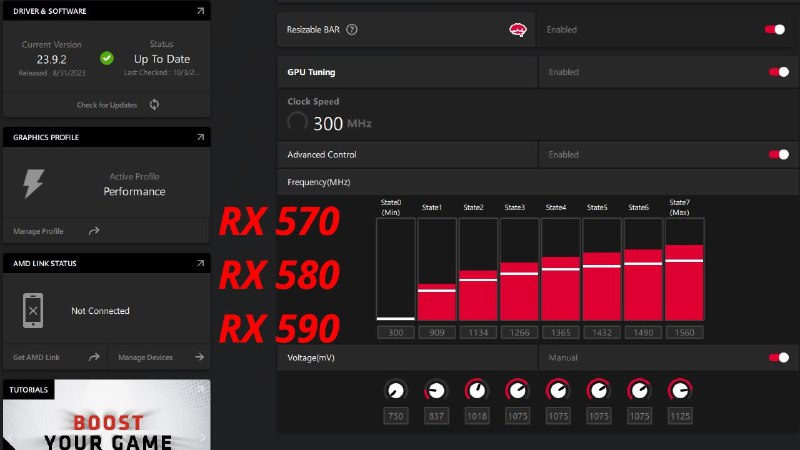
Task: Click the clock speed gauge ring icon
Action: tap(297, 122)
